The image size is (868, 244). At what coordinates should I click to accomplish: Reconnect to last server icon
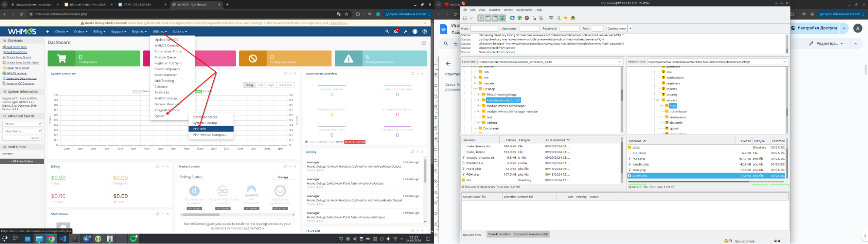(541, 18)
